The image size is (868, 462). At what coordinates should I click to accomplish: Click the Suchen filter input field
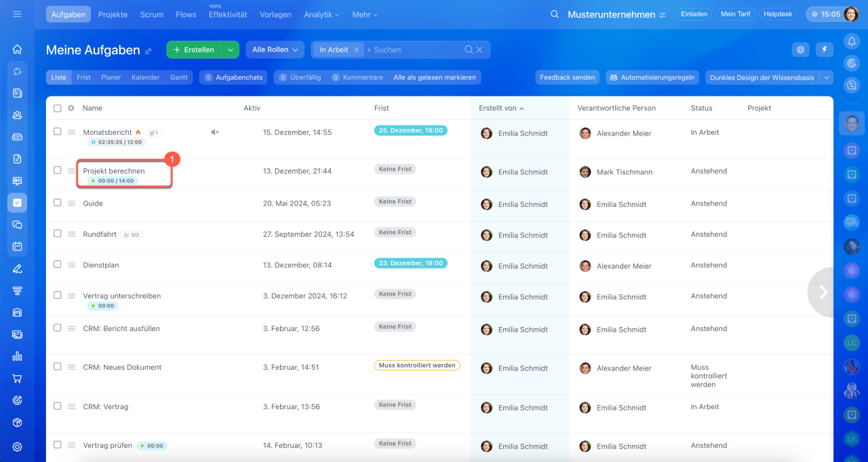(x=414, y=50)
